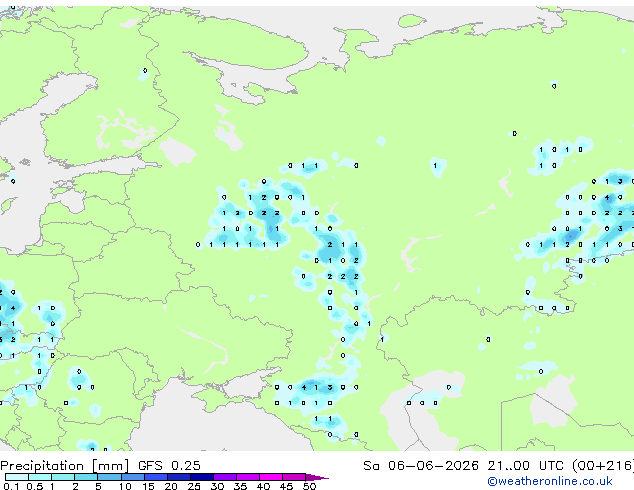Viewport: 634px width, 490px height.
Task: Click the legend label 45
Action: pyautogui.click(x=286, y=486)
